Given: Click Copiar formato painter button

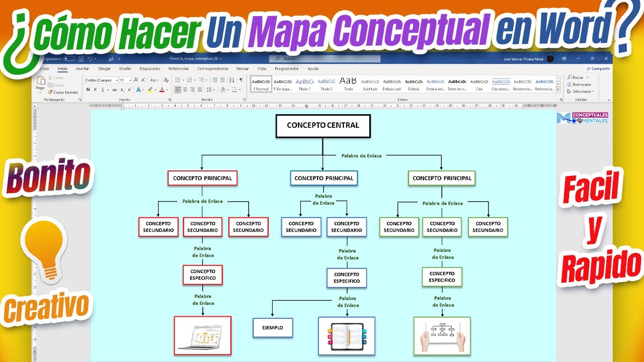Looking at the screenshot, I should point(63,93).
